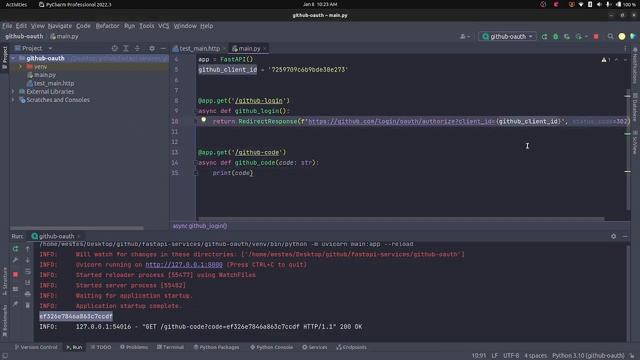Viewport: 640px width, 360px height.
Task: Open the http://127.0.0.1:8000 link
Action: (184, 265)
